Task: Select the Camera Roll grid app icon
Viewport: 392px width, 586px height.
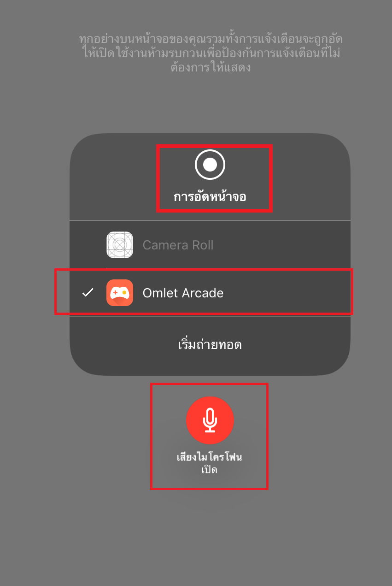Action: 120,245
